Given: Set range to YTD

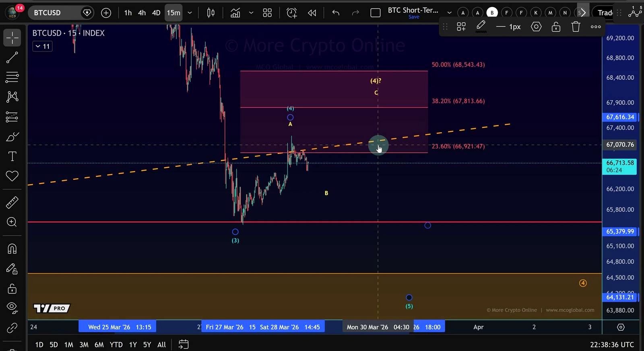Looking at the screenshot, I should [x=116, y=345].
